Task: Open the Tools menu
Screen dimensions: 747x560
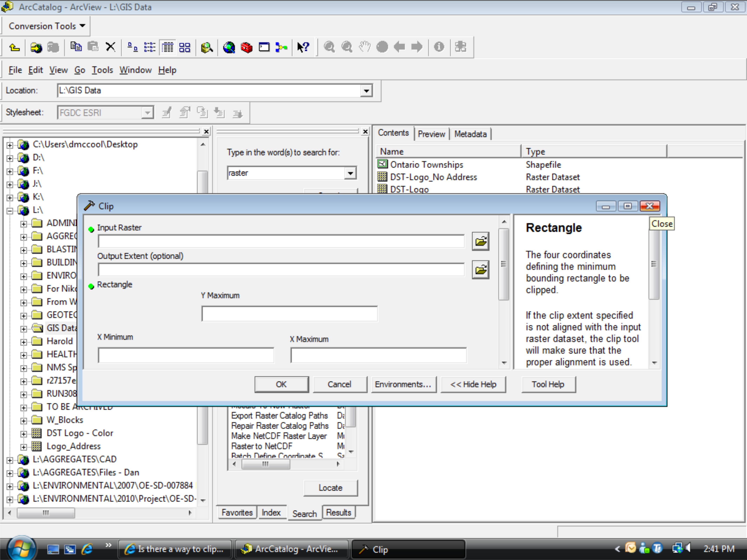Action: (x=102, y=70)
